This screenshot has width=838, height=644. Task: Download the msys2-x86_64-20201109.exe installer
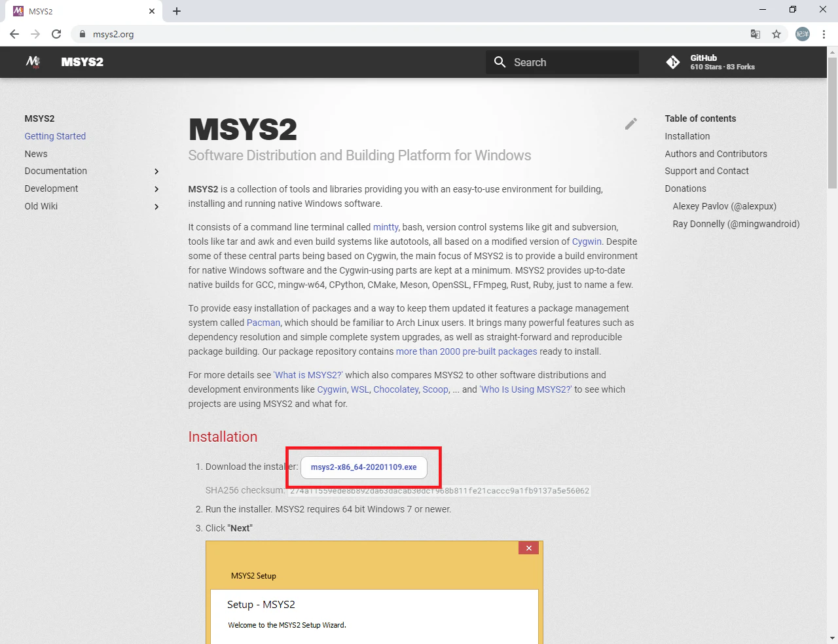(x=363, y=467)
